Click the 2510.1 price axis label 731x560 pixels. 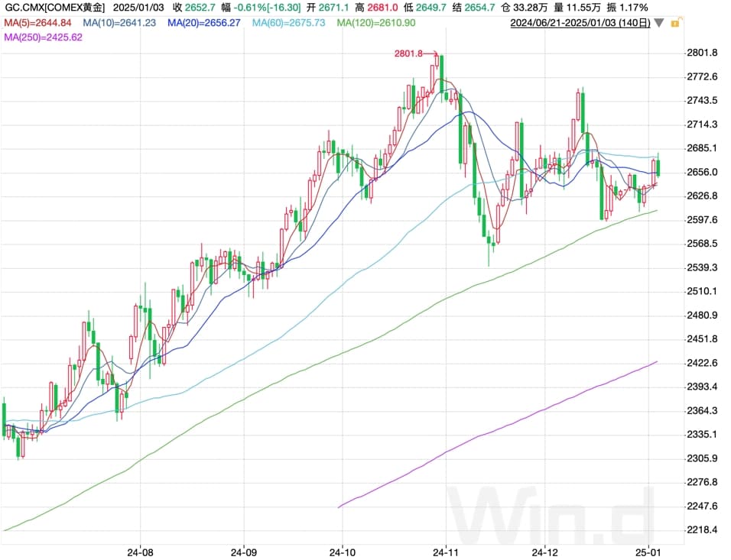click(702, 291)
